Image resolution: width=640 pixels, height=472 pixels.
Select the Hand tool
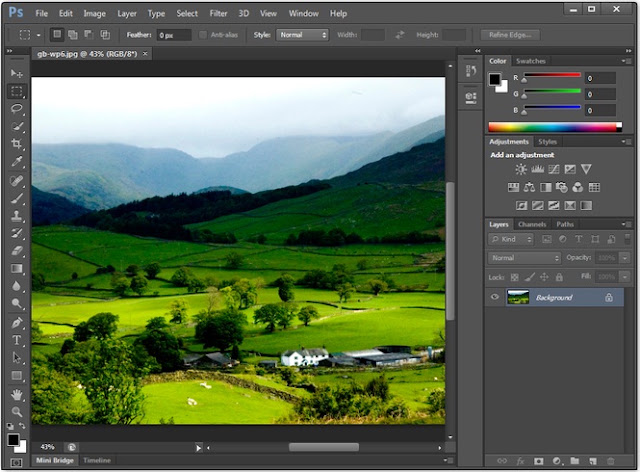coord(17,394)
